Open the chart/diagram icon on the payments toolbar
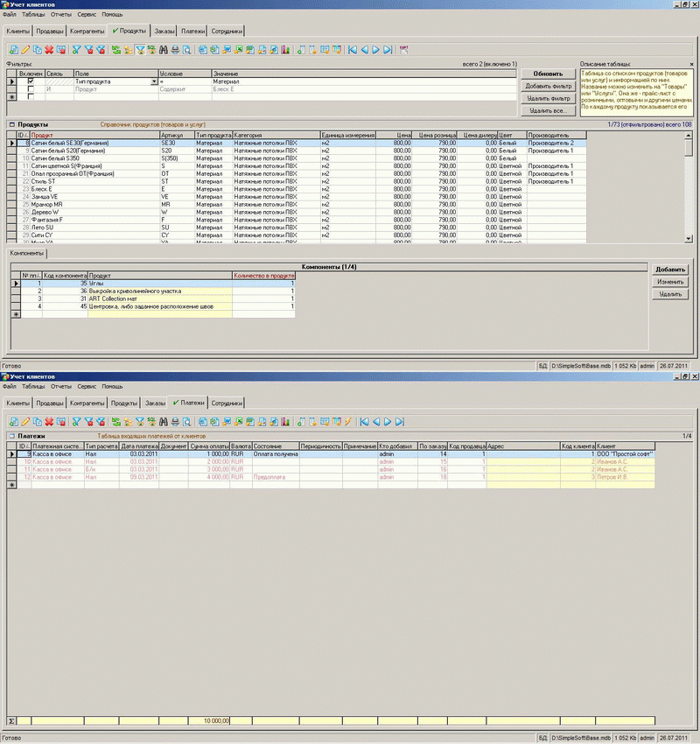This screenshot has width=700, height=744. [287, 419]
